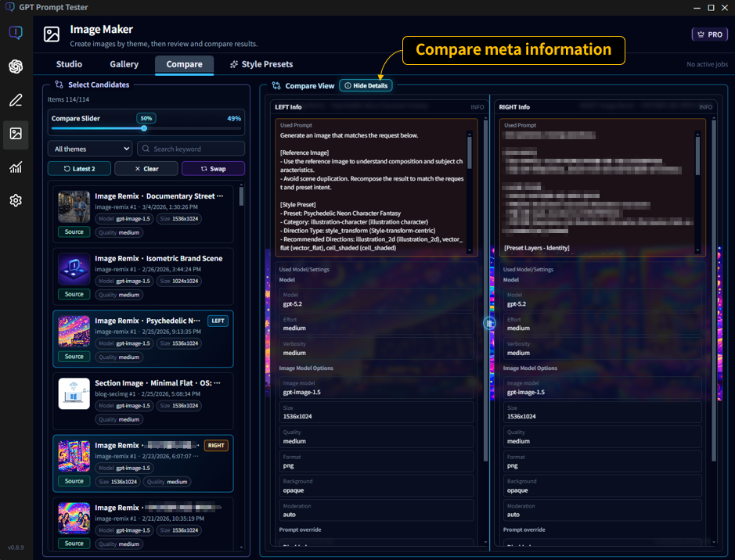Screen dimensions: 735x560
Task: Open the analytics chart icon in sidebar
Action: point(15,167)
